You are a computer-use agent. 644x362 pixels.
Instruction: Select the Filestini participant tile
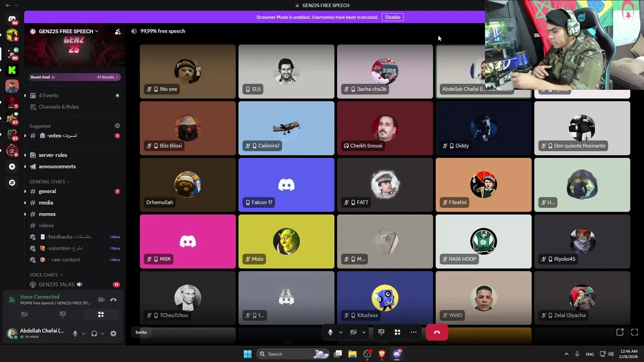coord(484,185)
